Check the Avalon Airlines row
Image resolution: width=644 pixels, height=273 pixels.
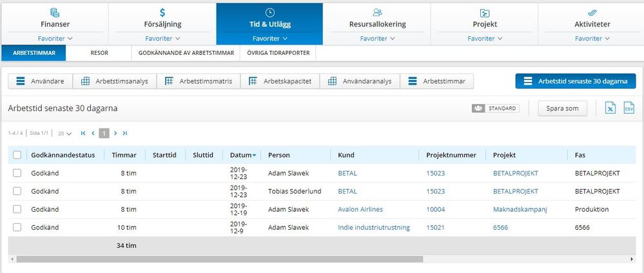17,209
